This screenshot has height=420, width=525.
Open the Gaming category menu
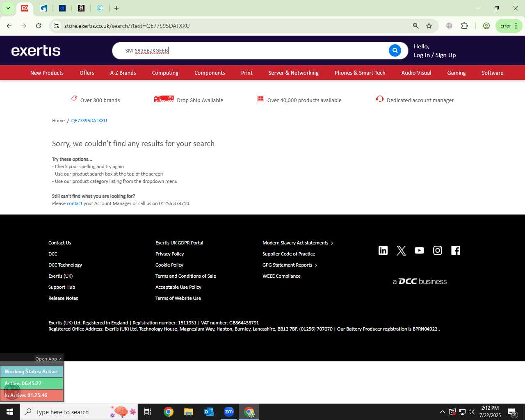(457, 73)
